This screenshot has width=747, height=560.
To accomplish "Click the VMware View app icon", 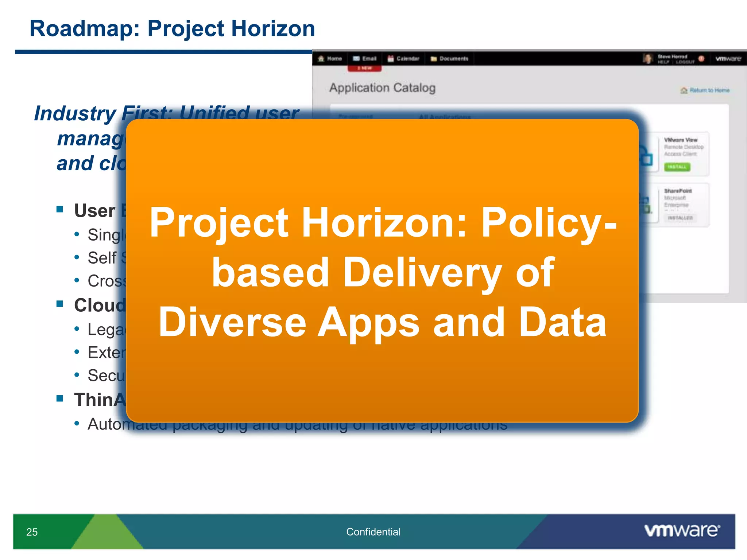I will pos(646,157).
